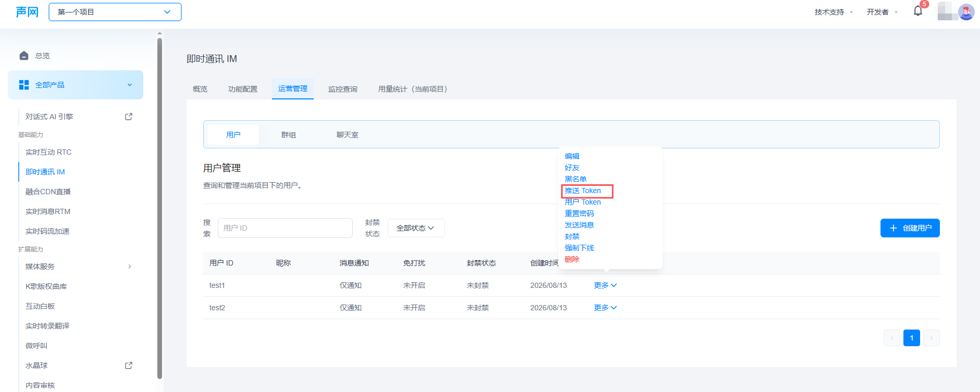The image size is (980, 392).
Task: Click the 全部产品 grid icon
Action: [x=24, y=85]
